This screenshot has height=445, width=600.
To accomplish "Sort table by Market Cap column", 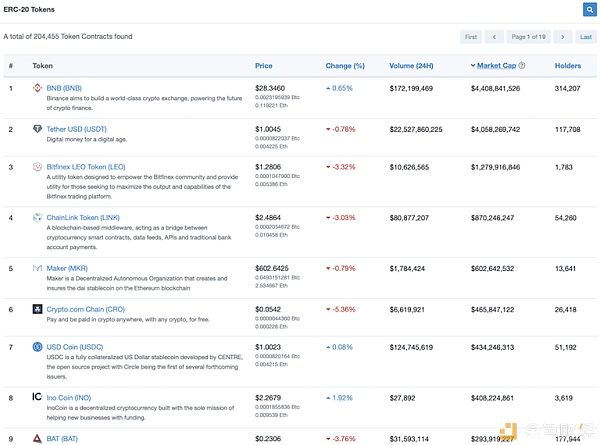I will tap(496, 66).
